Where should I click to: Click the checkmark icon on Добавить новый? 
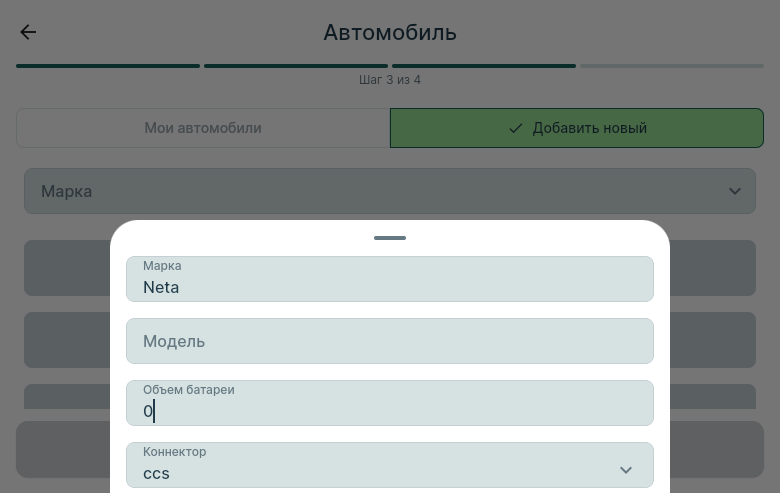[515, 128]
